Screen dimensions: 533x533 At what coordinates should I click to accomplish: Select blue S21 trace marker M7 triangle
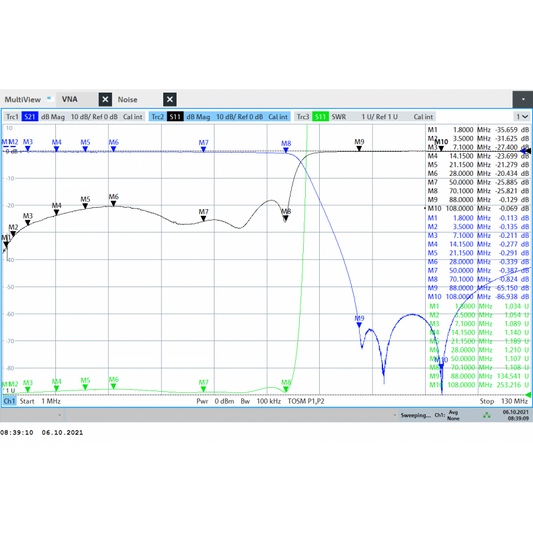(203, 150)
